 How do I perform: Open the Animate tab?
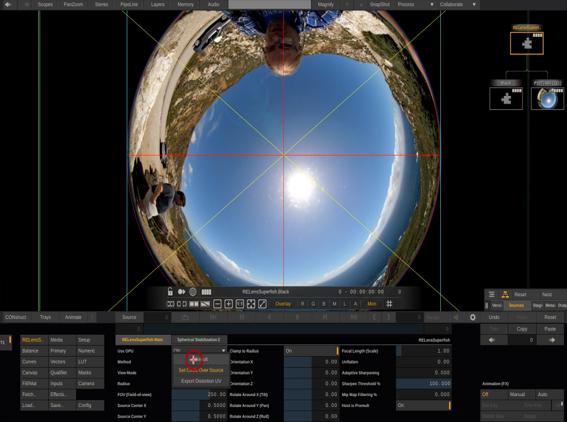click(x=73, y=317)
